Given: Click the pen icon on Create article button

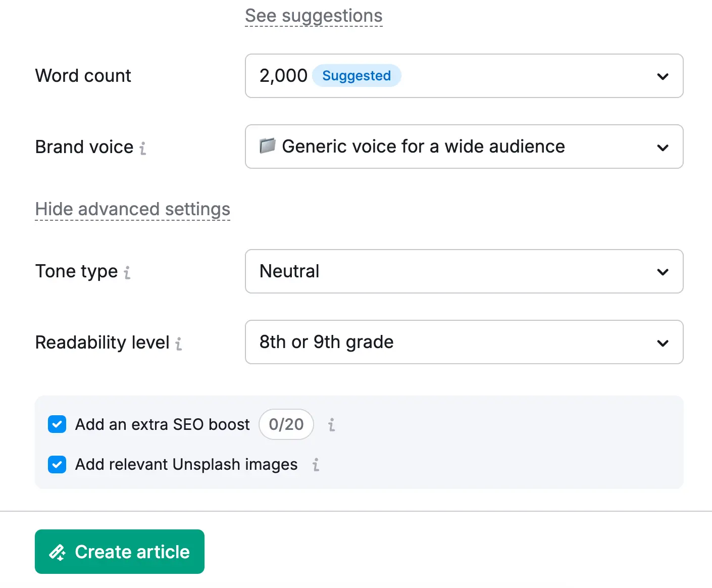Looking at the screenshot, I should pyautogui.click(x=57, y=552).
